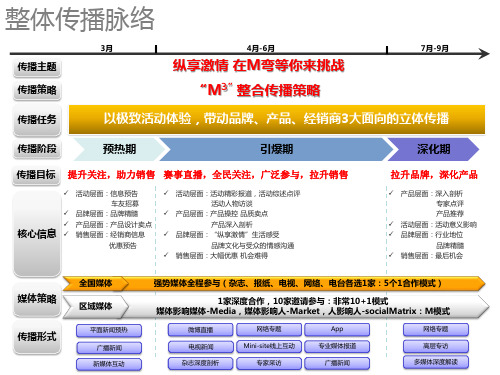The width and height of the screenshot is (500, 375).
Task: Click the 活动精彩报道，活动综述点评 bullet
Action: click(238, 194)
